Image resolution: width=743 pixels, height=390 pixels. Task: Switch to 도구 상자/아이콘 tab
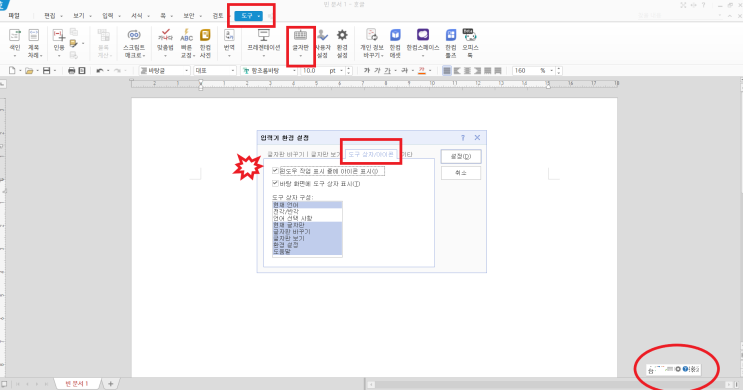point(371,154)
